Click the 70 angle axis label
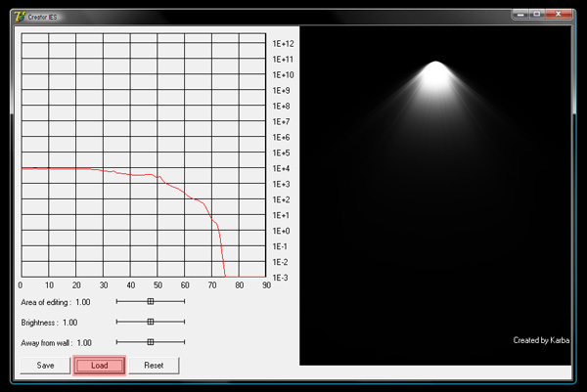Viewport: 587px width, 392px height. tap(212, 285)
